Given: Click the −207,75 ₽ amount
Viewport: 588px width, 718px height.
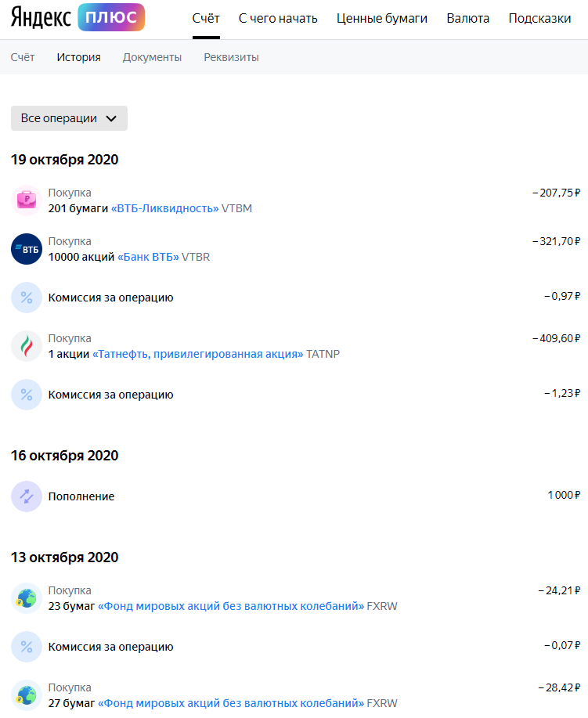Looking at the screenshot, I should tap(556, 193).
